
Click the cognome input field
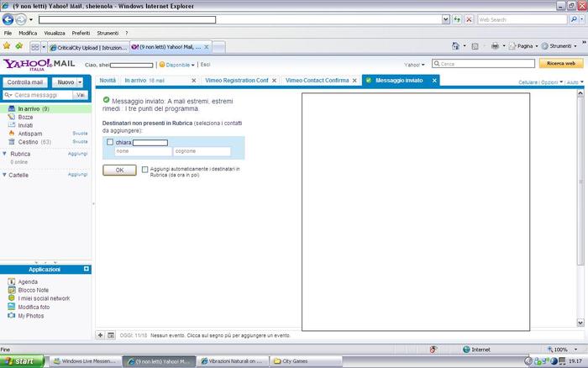point(202,151)
